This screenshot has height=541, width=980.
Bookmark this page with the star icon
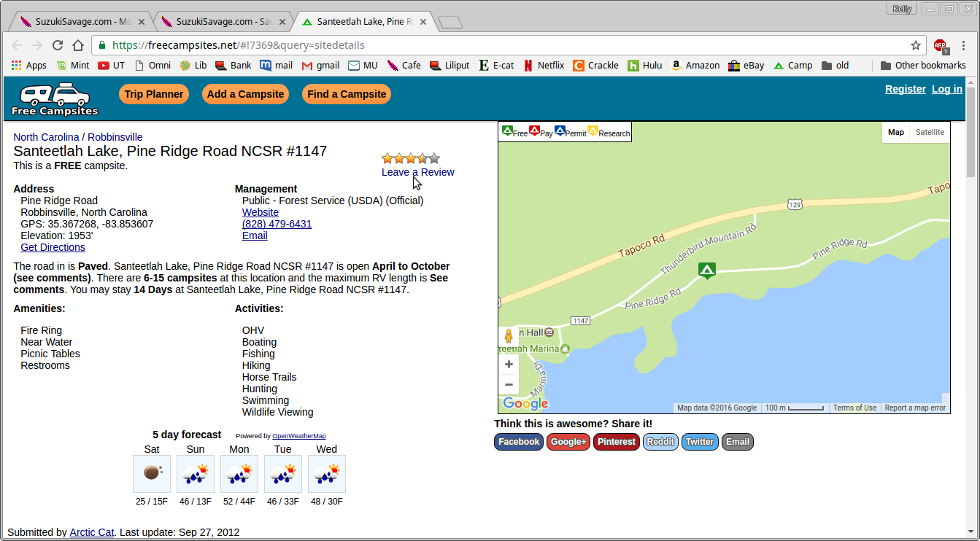pyautogui.click(x=915, y=45)
